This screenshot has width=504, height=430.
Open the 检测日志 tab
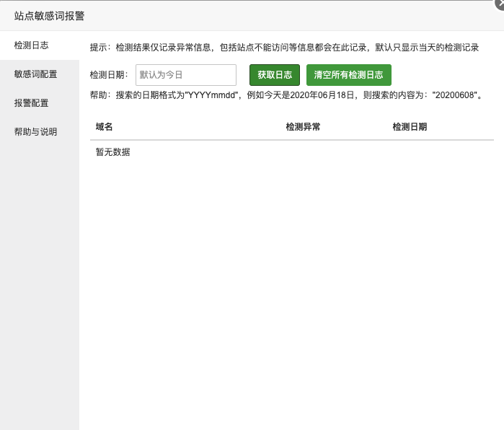(x=39, y=45)
